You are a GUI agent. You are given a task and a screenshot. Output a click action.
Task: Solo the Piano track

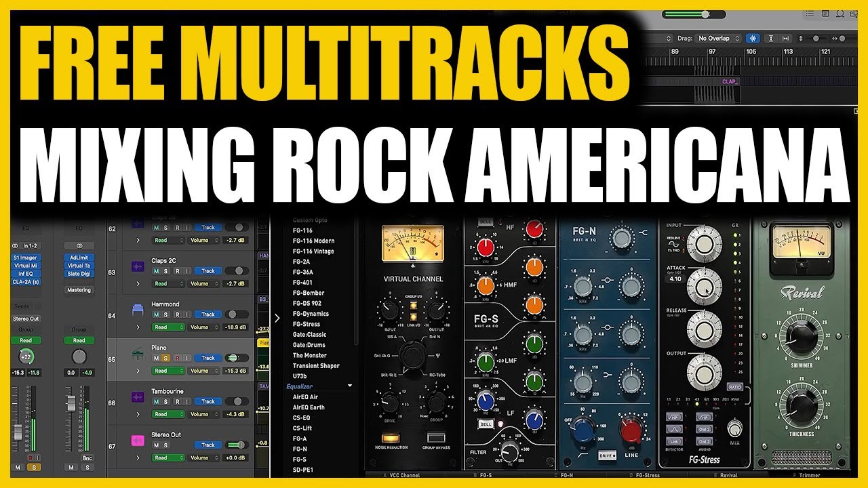[167, 358]
